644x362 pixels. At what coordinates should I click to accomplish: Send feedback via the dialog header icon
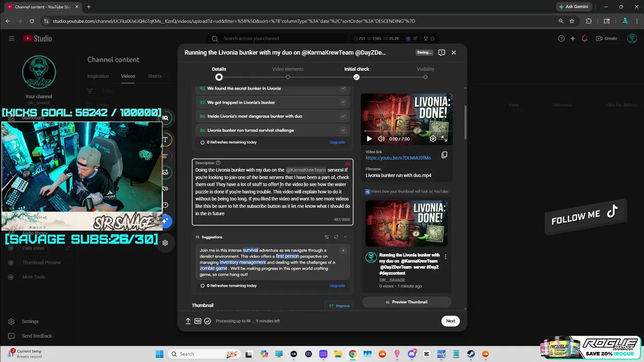click(x=441, y=52)
